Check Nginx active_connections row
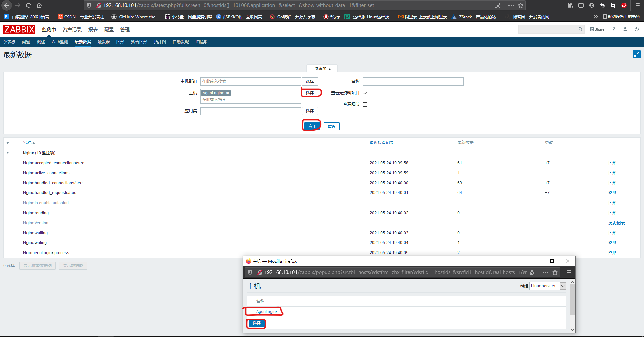This screenshot has height=337, width=644. 17,173
